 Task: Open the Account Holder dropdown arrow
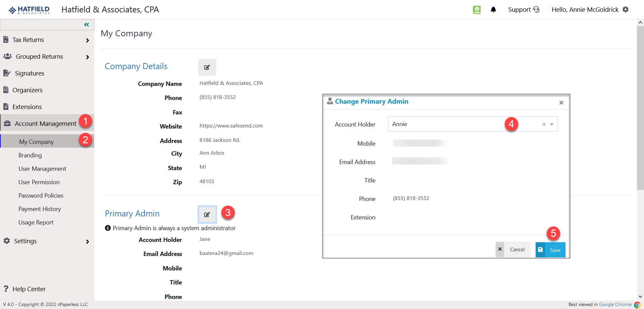coord(551,124)
